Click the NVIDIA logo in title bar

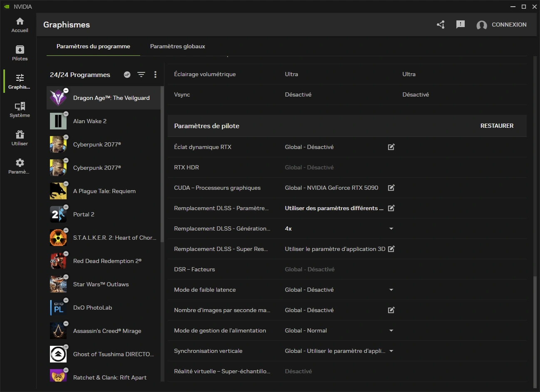[x=7, y=7]
